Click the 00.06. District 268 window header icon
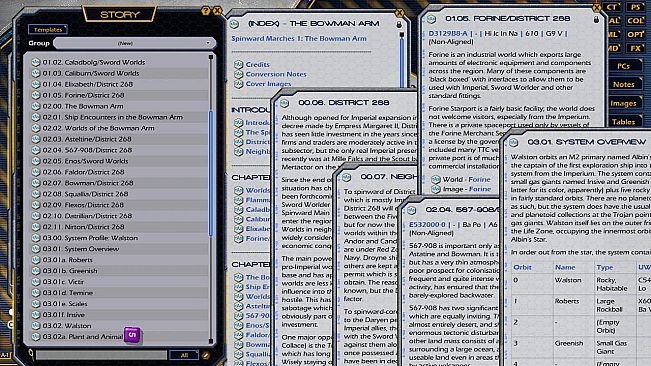Viewport: 651px width, 366px height. pyautogui.click(x=284, y=103)
